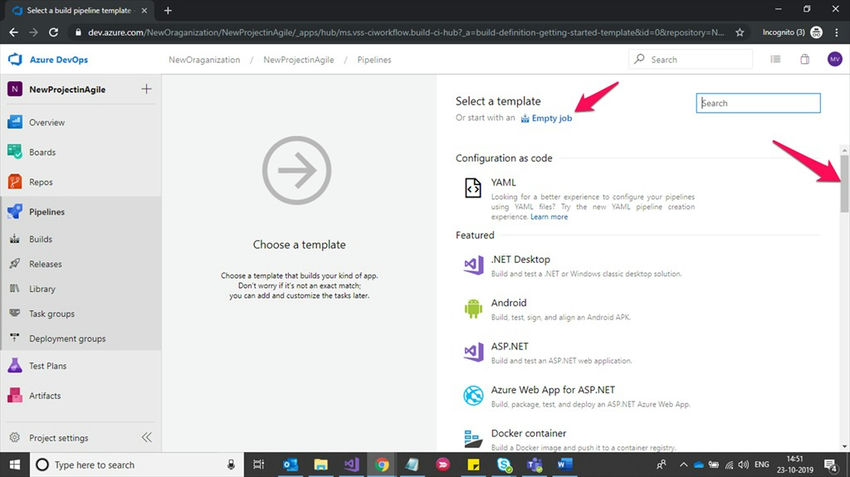Image resolution: width=850 pixels, height=477 pixels.
Task: Click NewProjectinAgile breadcrumb
Action: pyautogui.click(x=299, y=60)
